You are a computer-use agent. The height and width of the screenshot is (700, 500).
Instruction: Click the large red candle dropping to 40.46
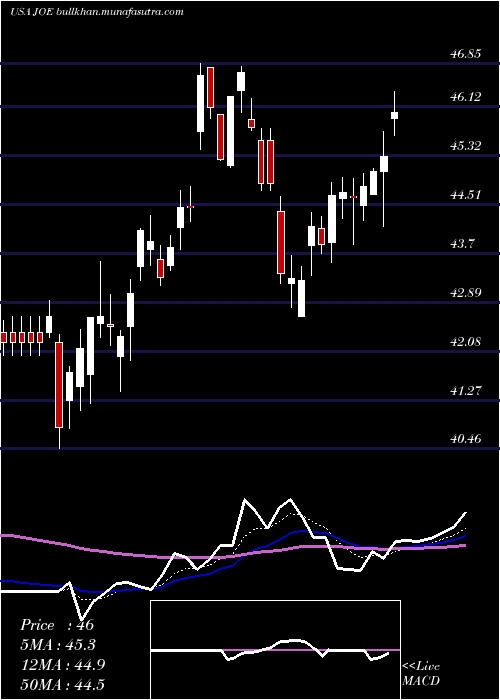59,385
